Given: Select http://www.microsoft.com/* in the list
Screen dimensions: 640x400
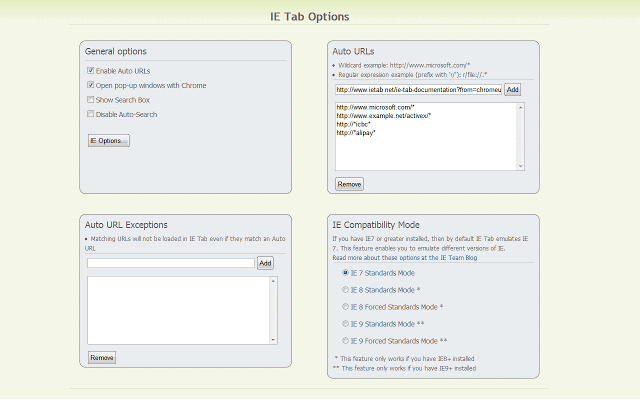Looking at the screenshot, I should 376,107.
